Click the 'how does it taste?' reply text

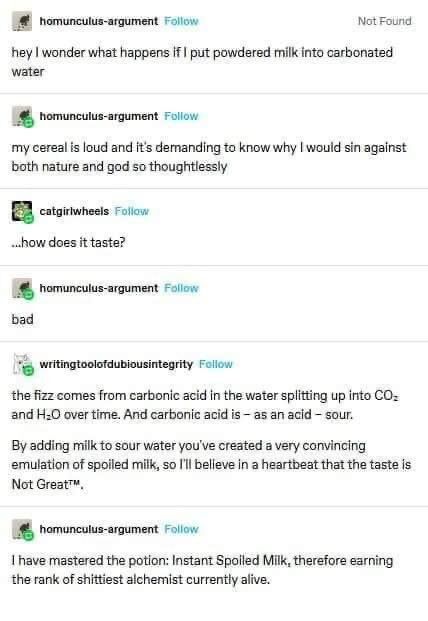pyautogui.click(x=68, y=242)
